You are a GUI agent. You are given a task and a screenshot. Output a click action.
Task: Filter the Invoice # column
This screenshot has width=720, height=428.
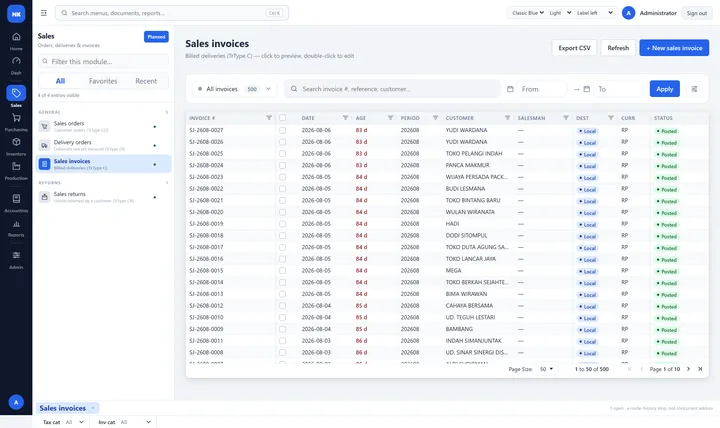click(269, 118)
